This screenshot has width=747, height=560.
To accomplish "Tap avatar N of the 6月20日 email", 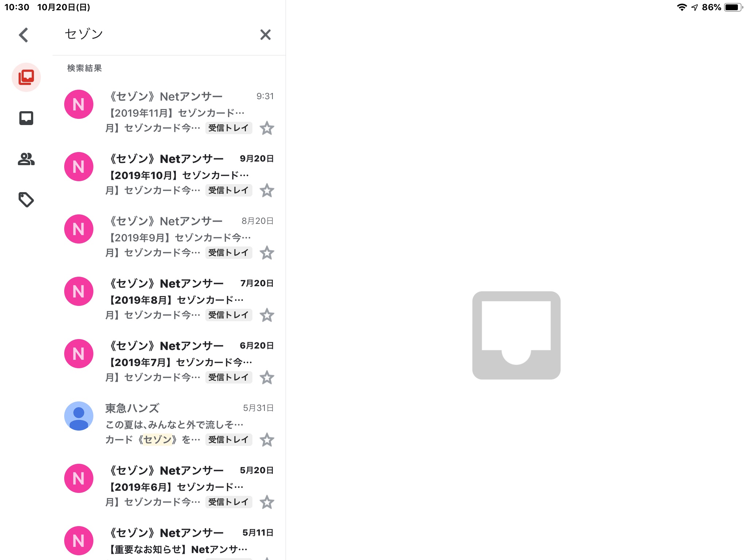I will point(79,354).
